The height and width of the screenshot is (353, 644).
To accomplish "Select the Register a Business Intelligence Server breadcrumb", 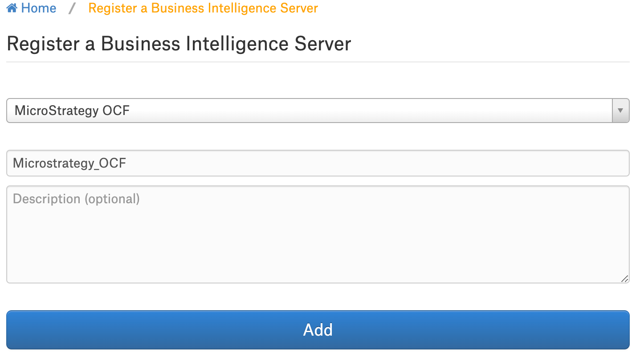I will (x=203, y=8).
